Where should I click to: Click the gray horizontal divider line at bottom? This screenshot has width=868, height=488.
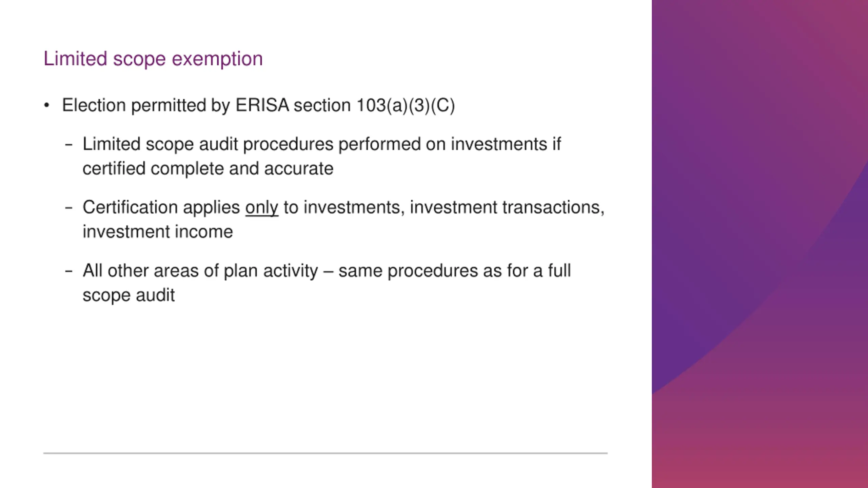coord(325,453)
